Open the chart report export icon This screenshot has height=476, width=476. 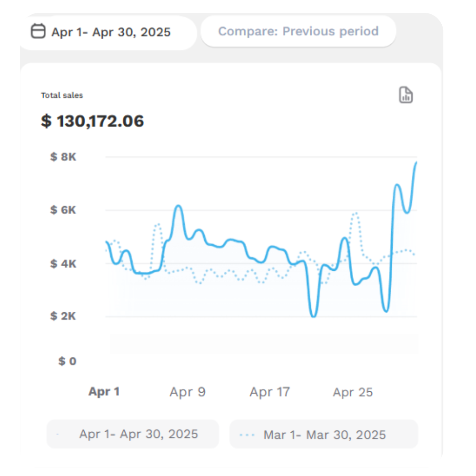(406, 95)
